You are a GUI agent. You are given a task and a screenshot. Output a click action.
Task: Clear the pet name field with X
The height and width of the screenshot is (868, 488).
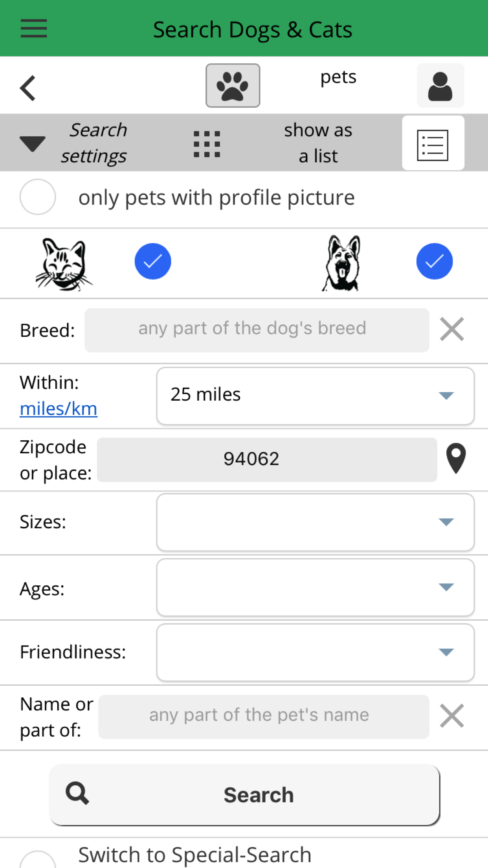[452, 716]
